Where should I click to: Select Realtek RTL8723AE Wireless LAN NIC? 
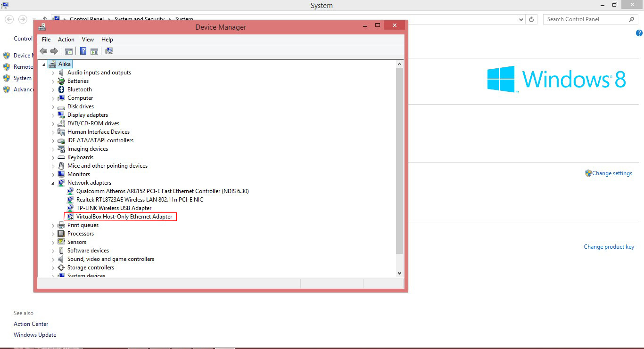click(x=140, y=200)
